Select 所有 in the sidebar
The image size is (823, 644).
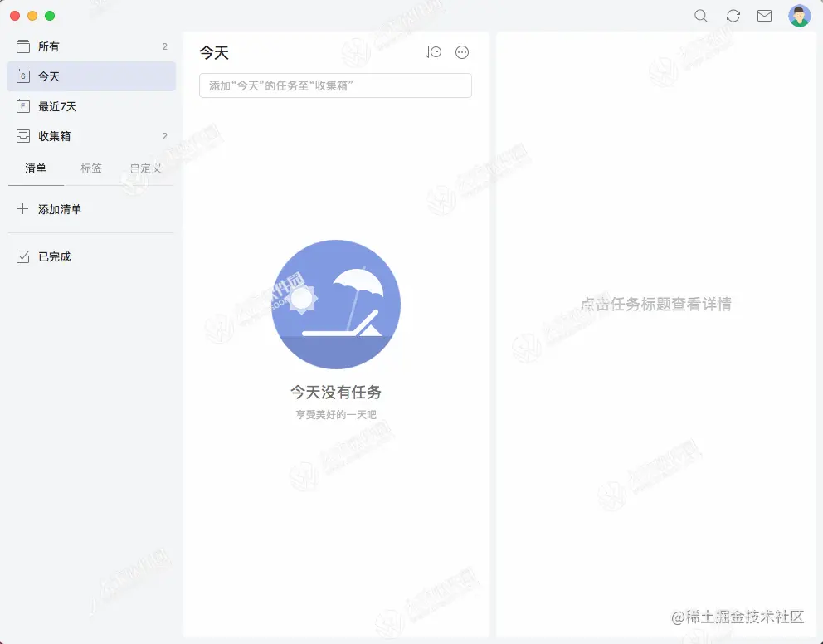tap(91, 46)
